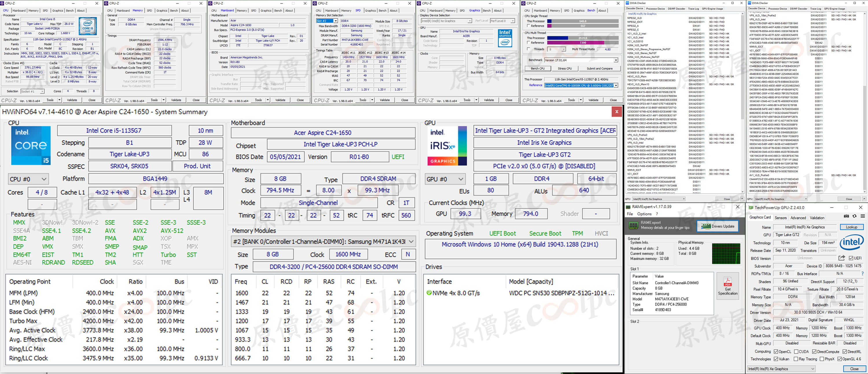Toggle the Vulkan checkbox in GPU-Z

tap(776, 359)
